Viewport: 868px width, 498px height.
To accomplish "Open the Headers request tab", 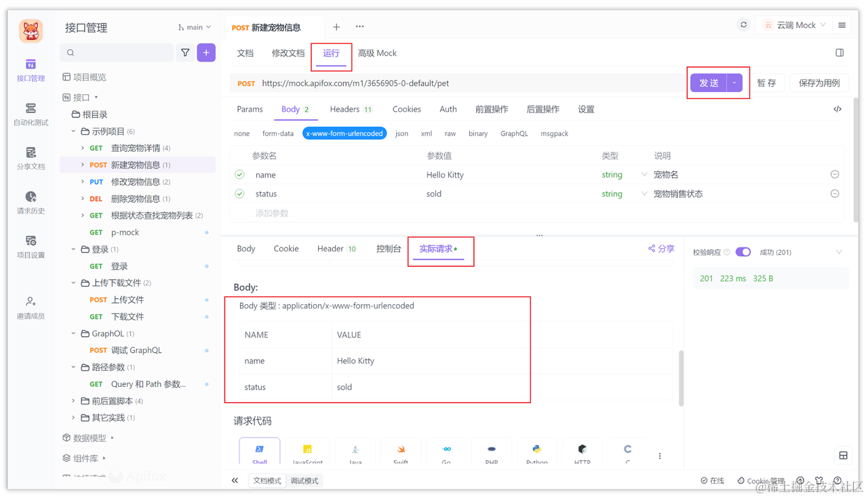I will point(351,109).
